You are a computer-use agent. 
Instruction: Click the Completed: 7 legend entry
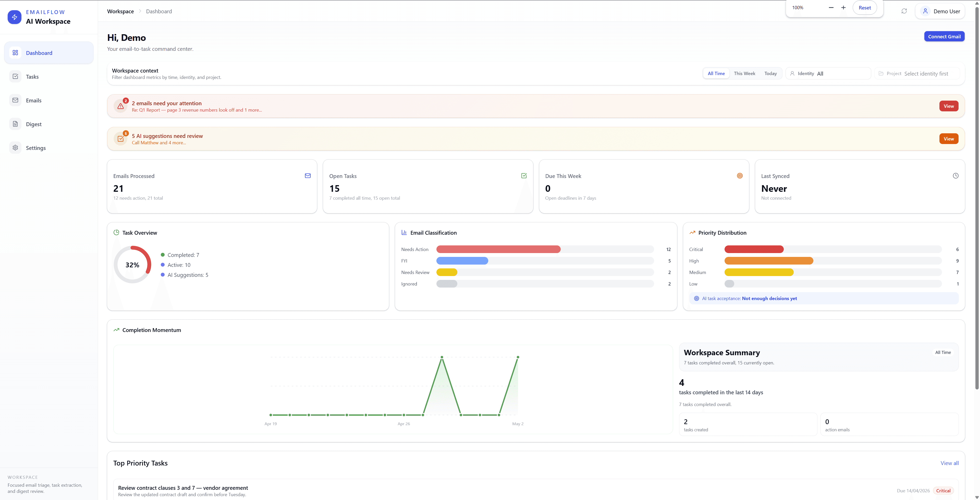180,255
